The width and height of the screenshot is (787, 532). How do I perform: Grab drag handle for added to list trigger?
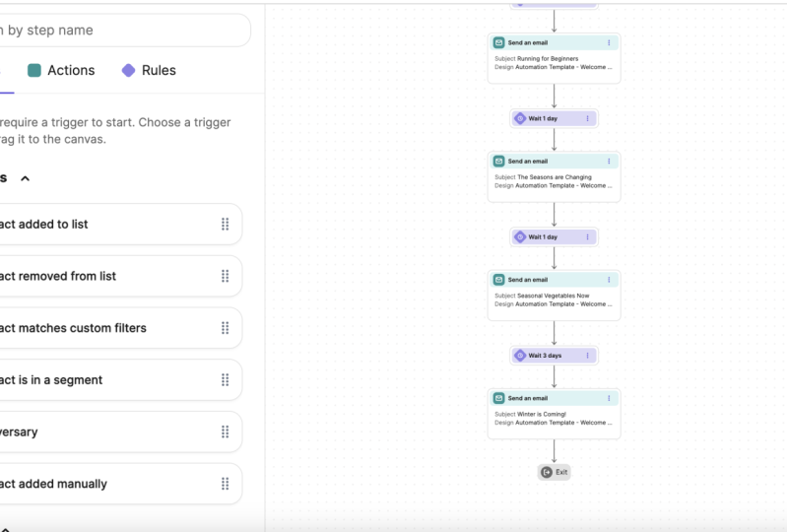[226, 225]
